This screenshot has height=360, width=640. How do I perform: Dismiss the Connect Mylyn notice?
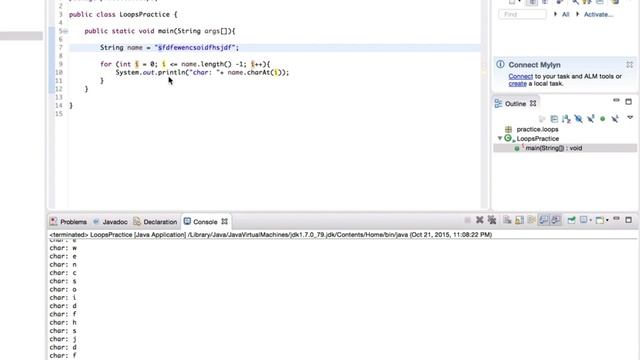click(629, 64)
